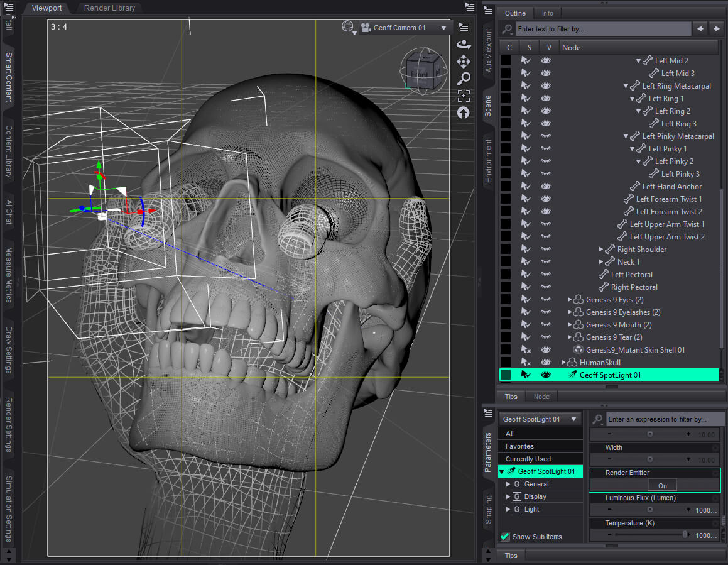
Task: Select the All parameters filter
Action: pos(540,434)
